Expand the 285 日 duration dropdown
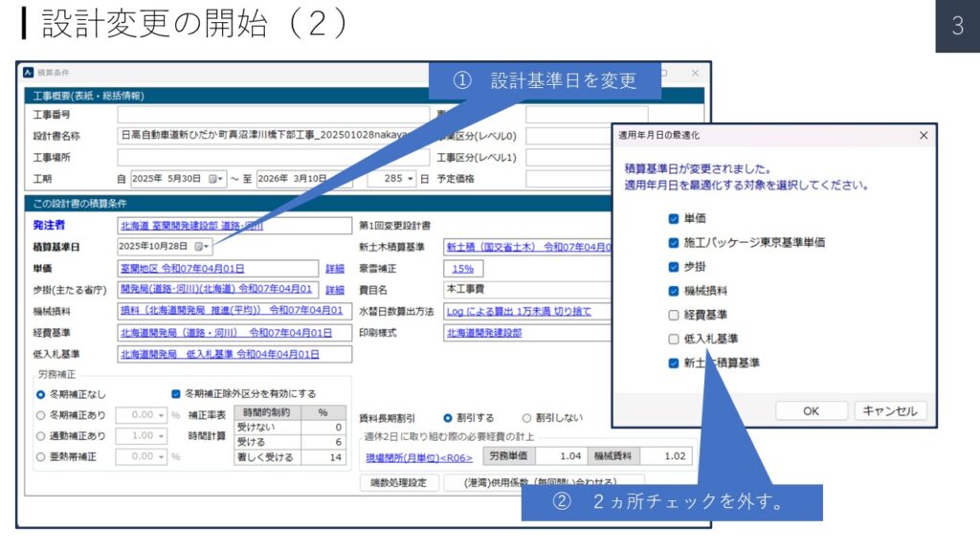 pyautogui.click(x=411, y=179)
